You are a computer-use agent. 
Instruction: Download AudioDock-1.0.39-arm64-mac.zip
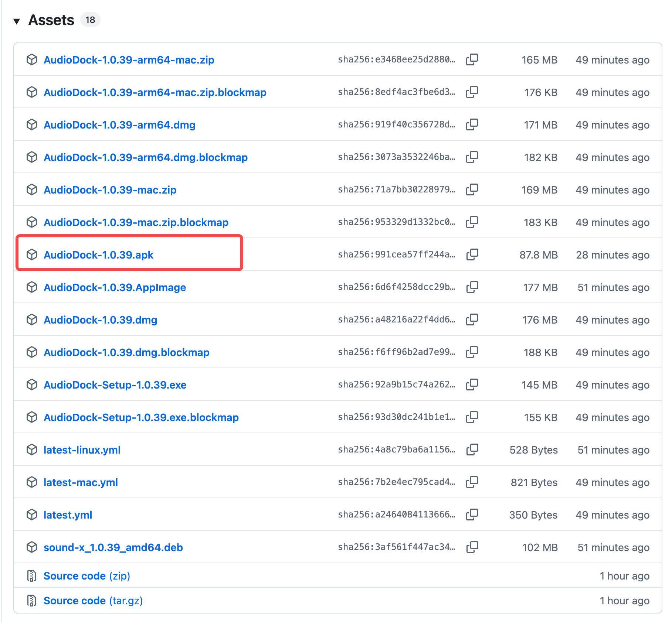(x=129, y=60)
